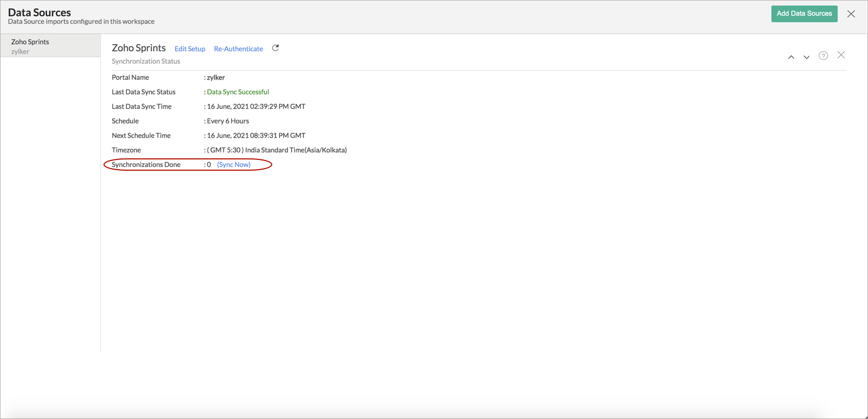Click the Portal Name label
This screenshot has width=868, height=419.
(130, 77)
